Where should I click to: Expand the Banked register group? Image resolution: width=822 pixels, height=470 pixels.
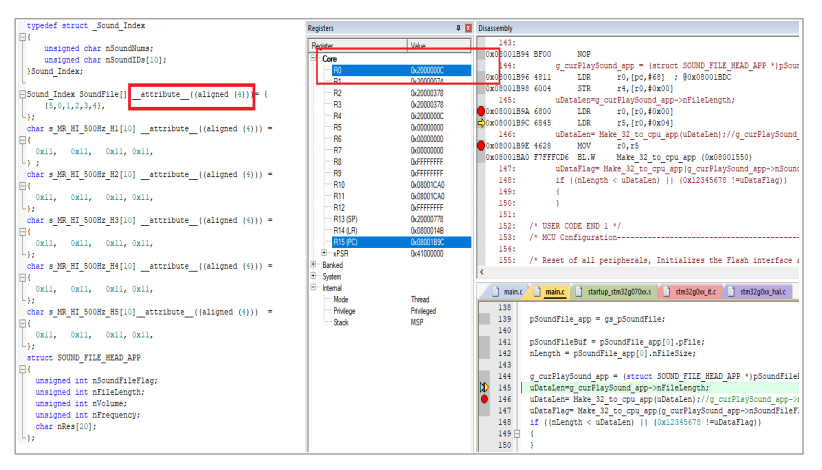[x=314, y=265]
